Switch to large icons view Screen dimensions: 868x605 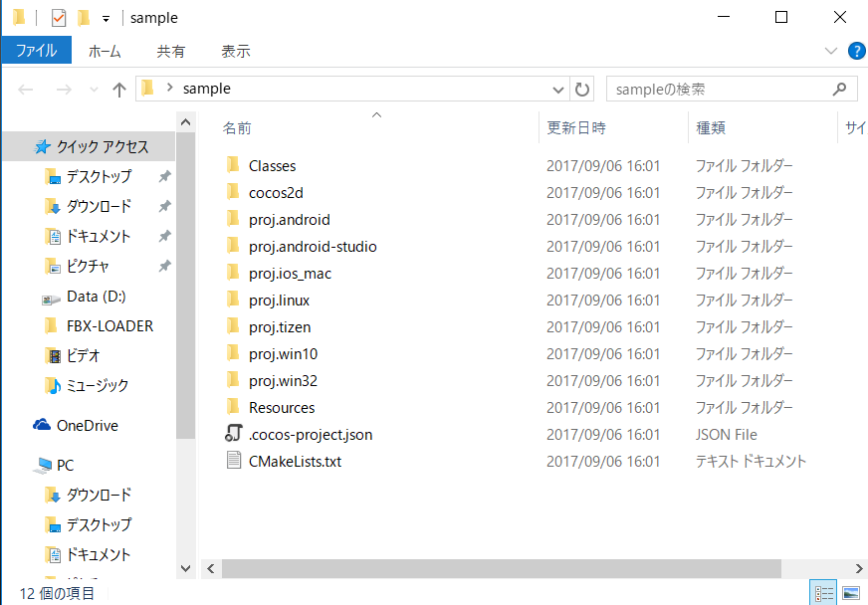(851, 594)
